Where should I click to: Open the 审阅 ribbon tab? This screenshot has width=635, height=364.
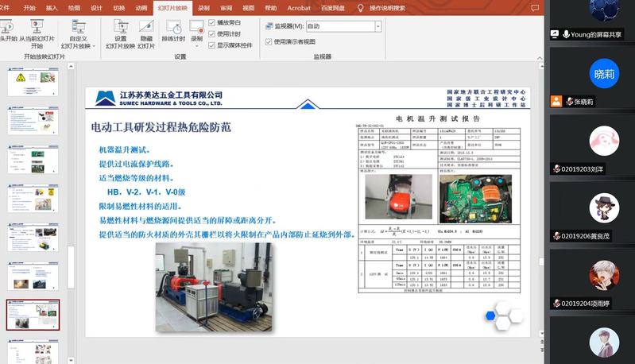[x=226, y=8]
